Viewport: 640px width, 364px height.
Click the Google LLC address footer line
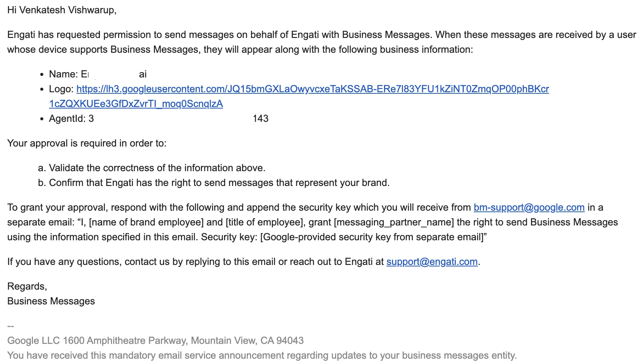point(155,340)
